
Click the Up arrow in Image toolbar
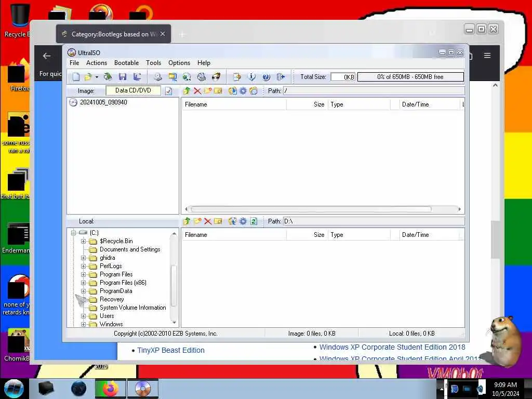pos(187,91)
